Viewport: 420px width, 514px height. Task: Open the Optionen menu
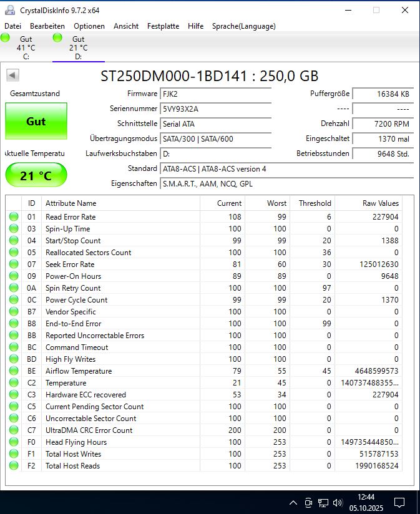89,26
